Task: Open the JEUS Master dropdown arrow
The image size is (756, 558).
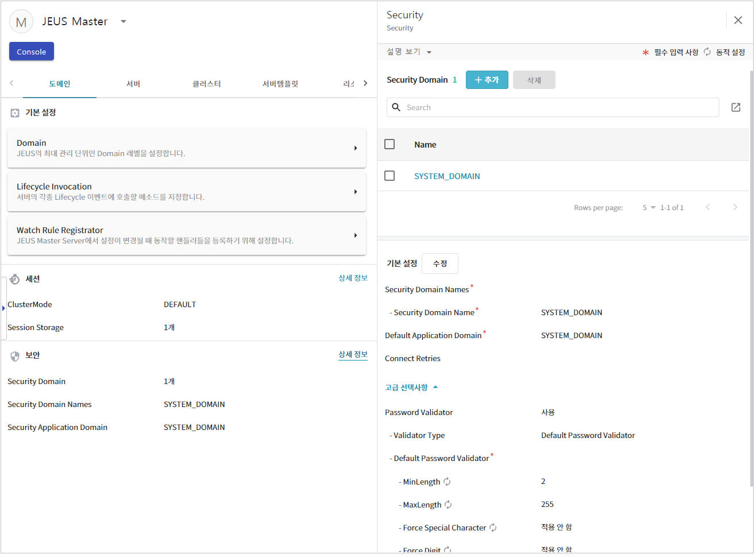Action: [x=124, y=22]
